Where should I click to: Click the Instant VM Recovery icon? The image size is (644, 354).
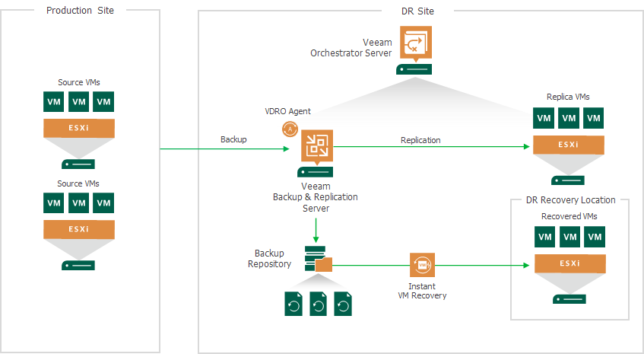[422, 265]
